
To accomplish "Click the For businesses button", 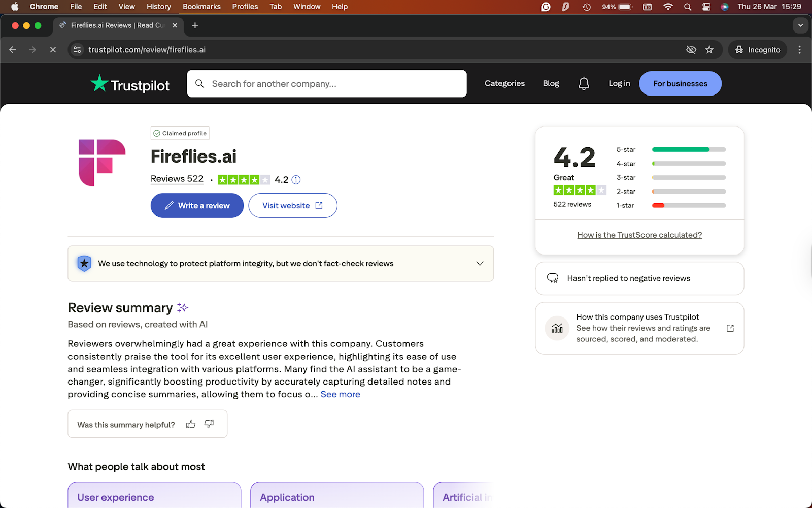I will click(680, 83).
